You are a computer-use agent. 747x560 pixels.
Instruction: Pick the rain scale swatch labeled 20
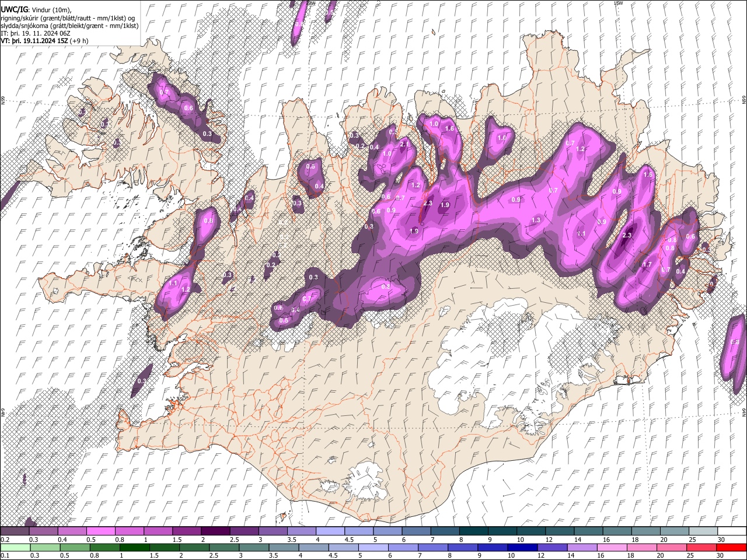point(671,547)
